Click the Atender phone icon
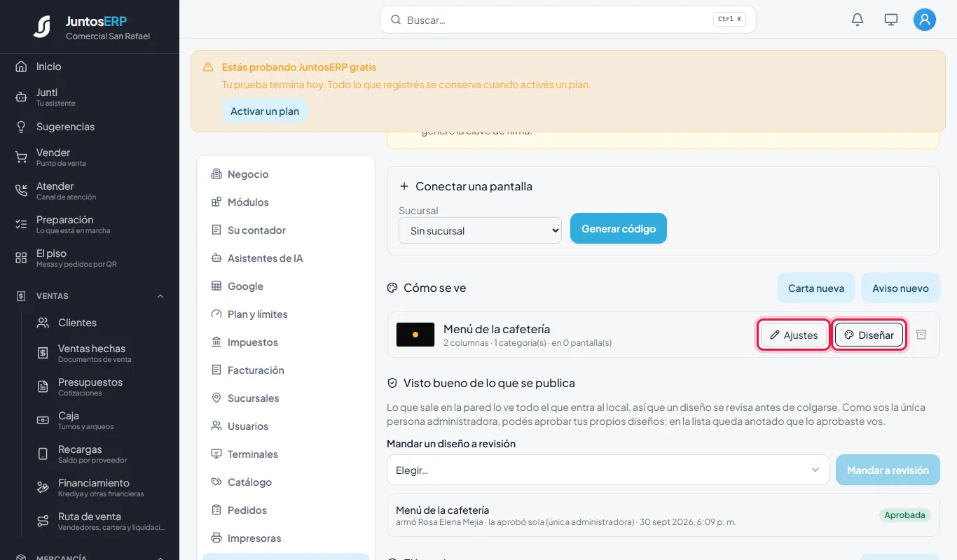 [x=21, y=191]
